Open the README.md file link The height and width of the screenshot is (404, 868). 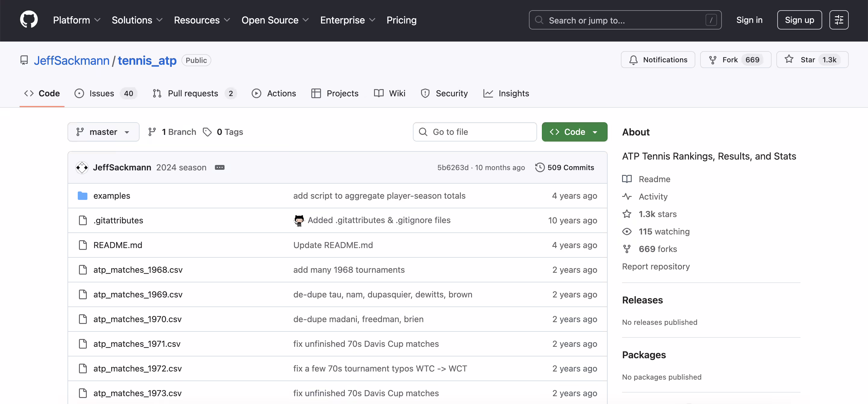click(118, 245)
